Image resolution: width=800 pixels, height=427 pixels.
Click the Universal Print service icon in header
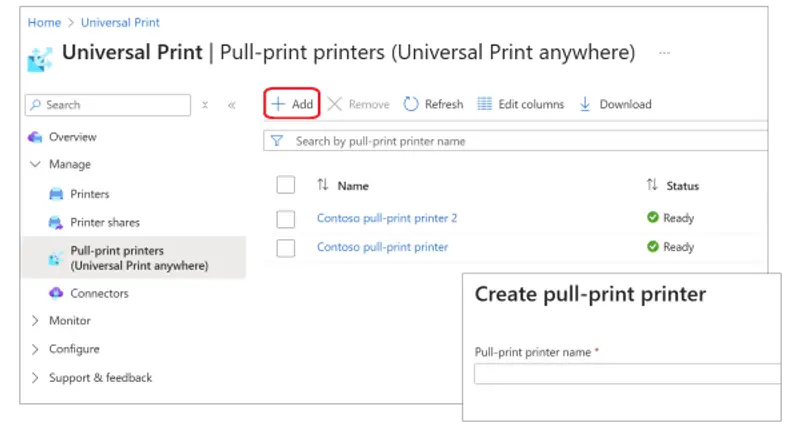click(39, 60)
